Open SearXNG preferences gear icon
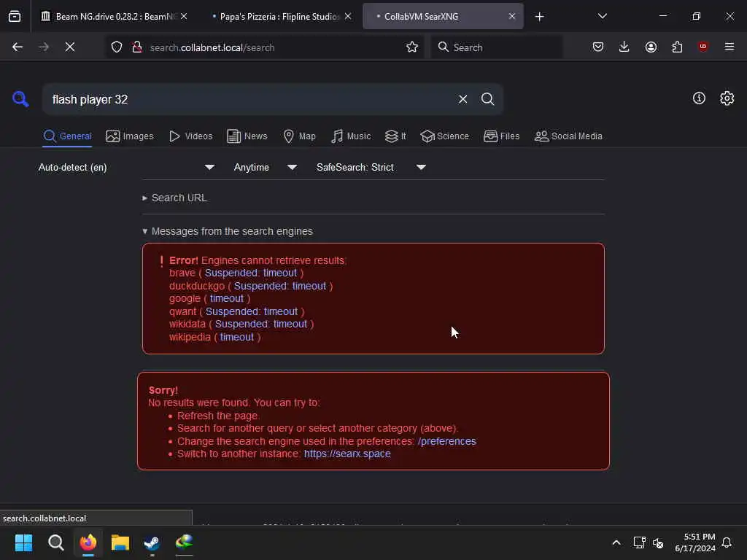Viewport: 747px width, 560px height. pyautogui.click(x=727, y=98)
